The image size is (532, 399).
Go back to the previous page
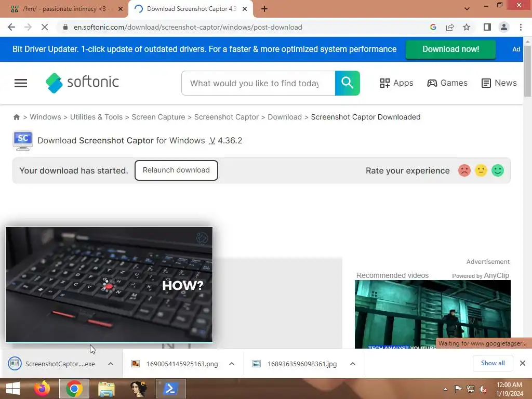(11, 27)
